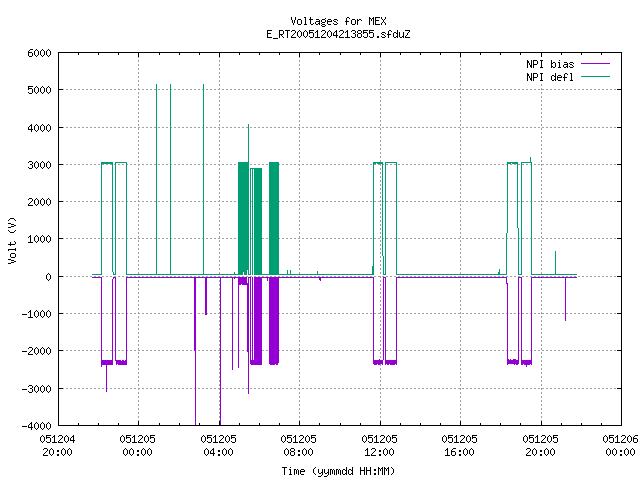This screenshot has height=480, width=640.
Task: Click the x-axis time label '04:00'
Action: pos(218,452)
